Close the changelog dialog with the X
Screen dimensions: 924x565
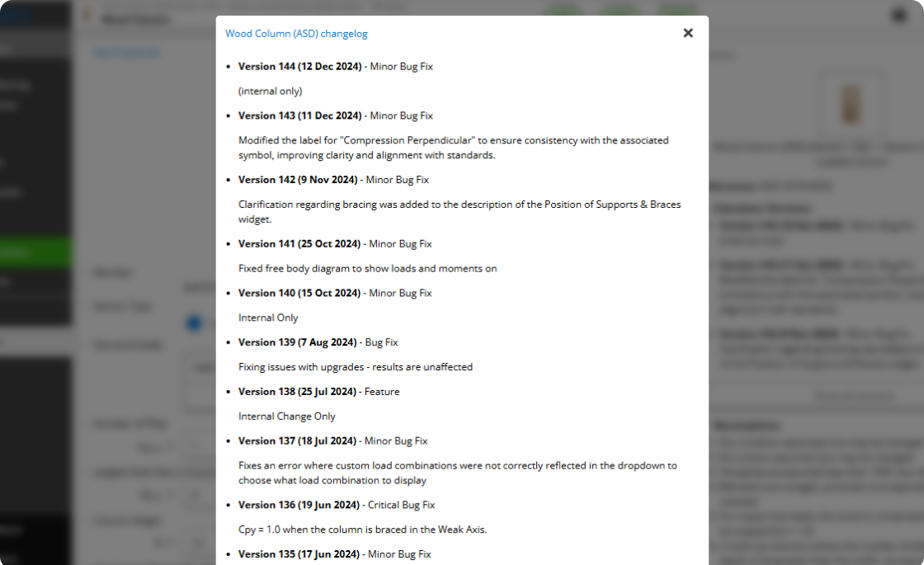point(688,33)
